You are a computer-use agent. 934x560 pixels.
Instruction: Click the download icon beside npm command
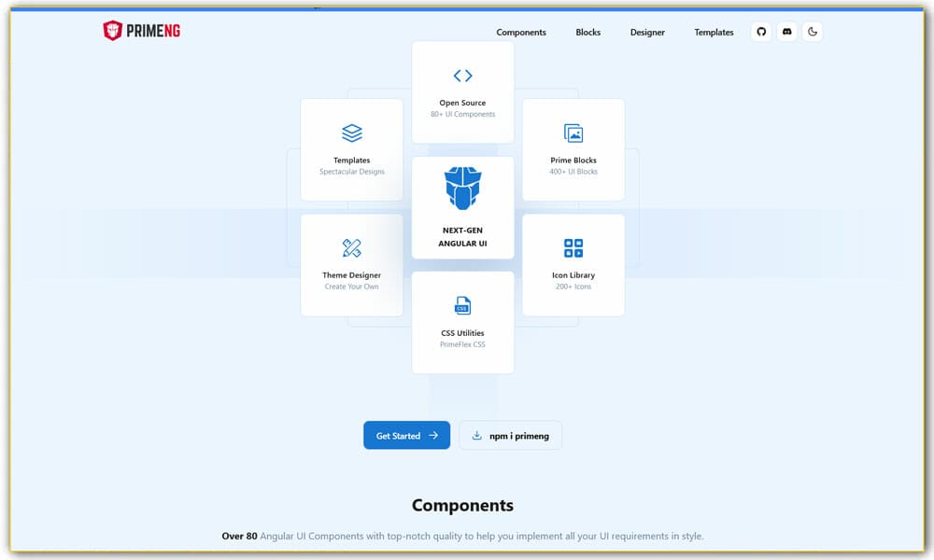tap(477, 436)
